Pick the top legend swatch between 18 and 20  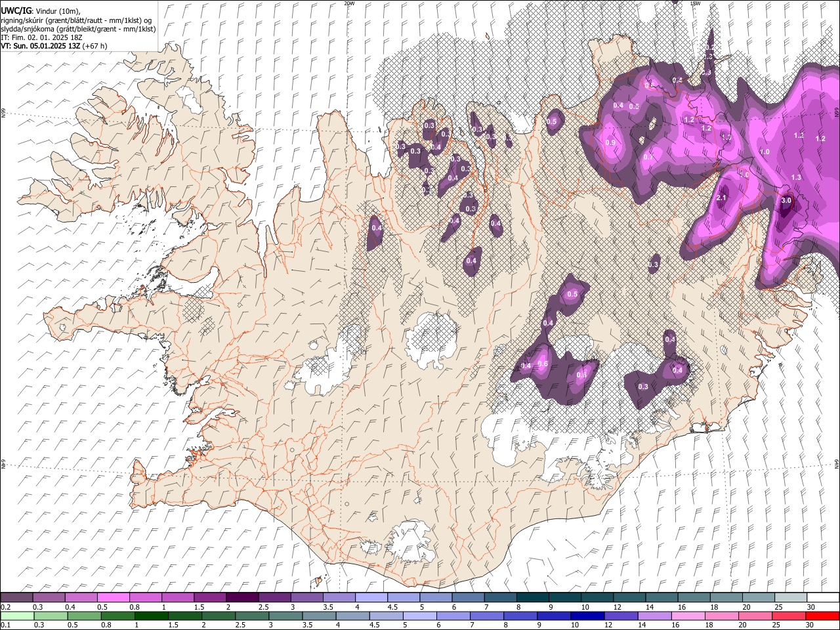click(726, 598)
